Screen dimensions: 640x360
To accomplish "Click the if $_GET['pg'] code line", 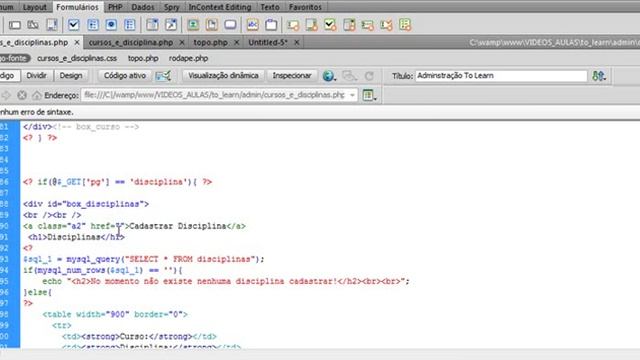I will [x=118, y=182].
